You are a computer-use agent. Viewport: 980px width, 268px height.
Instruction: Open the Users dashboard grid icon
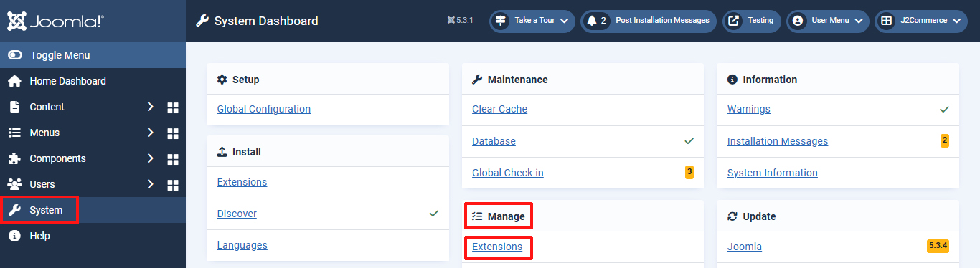(172, 185)
